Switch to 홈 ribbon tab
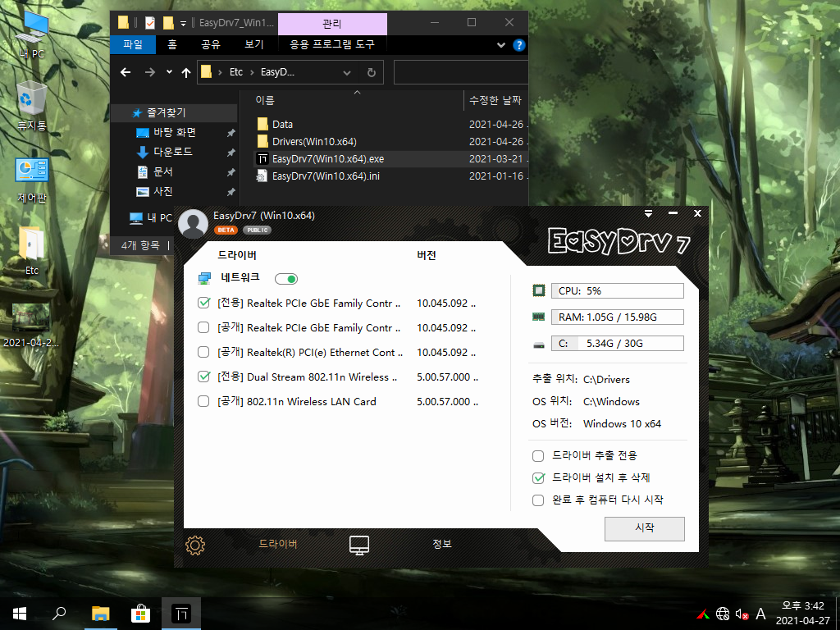The height and width of the screenshot is (630, 840). [x=172, y=44]
